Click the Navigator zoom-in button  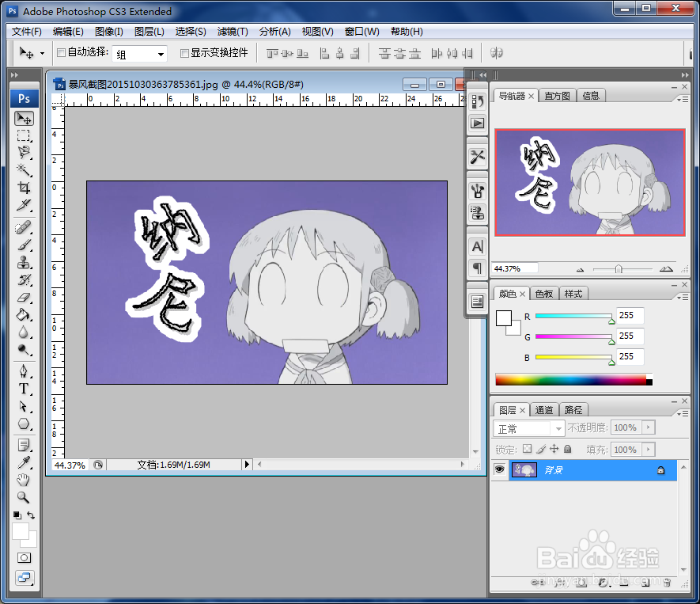(x=667, y=268)
